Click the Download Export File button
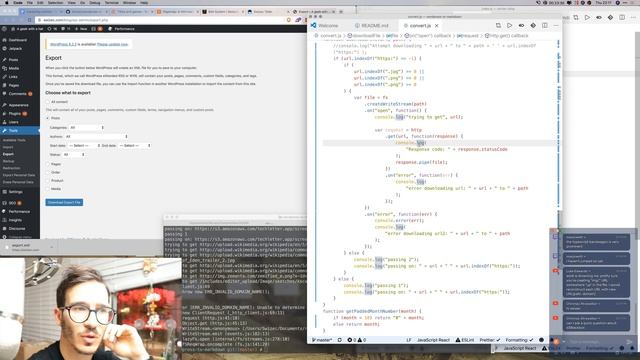 tap(64, 202)
